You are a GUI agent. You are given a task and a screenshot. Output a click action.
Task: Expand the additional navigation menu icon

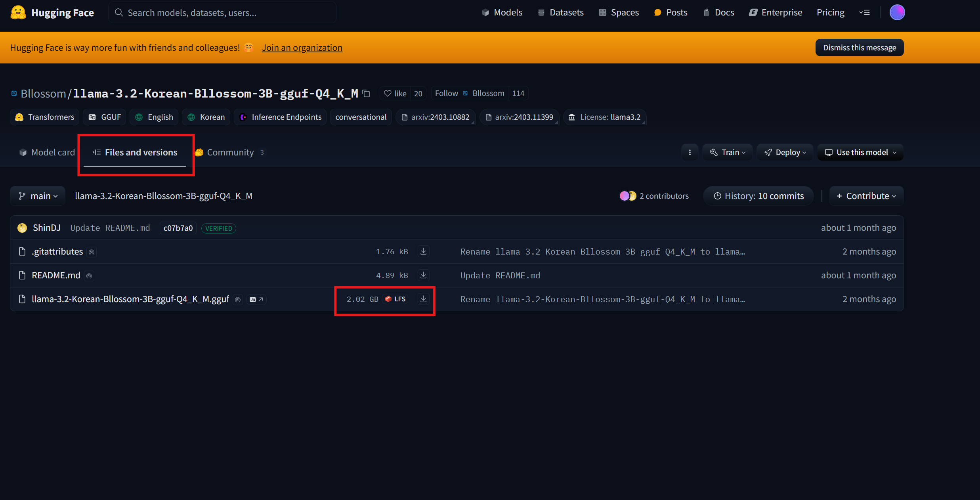(x=864, y=12)
